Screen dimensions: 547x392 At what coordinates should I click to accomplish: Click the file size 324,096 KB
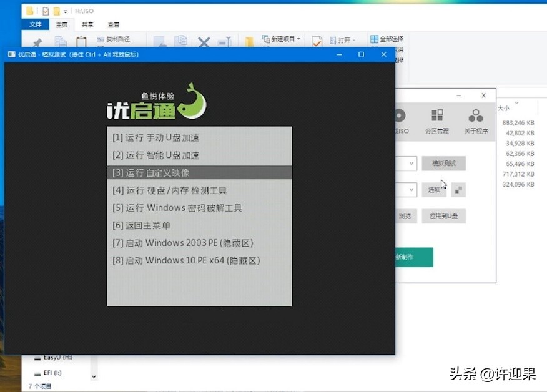click(x=518, y=184)
